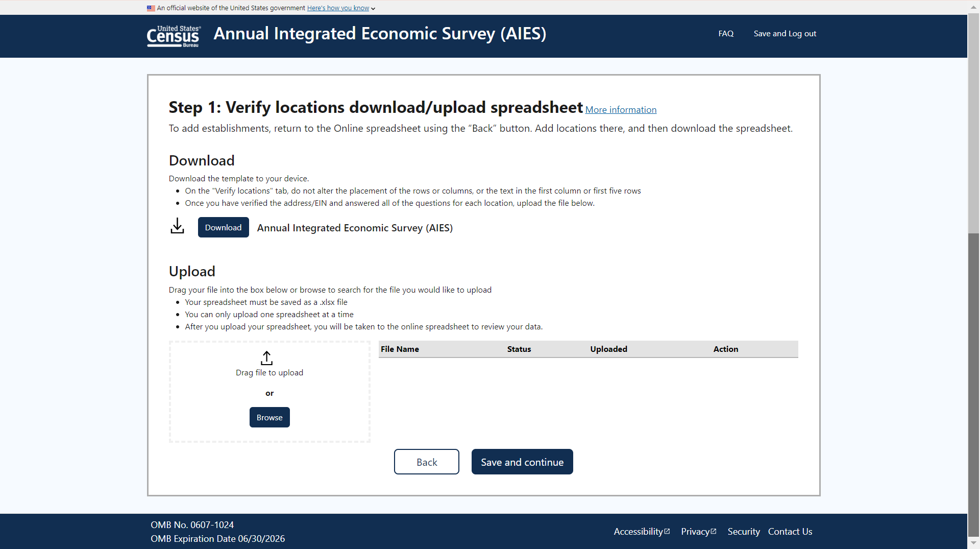Select Save and Log out
Image resolution: width=980 pixels, height=549 pixels.
pos(785,34)
